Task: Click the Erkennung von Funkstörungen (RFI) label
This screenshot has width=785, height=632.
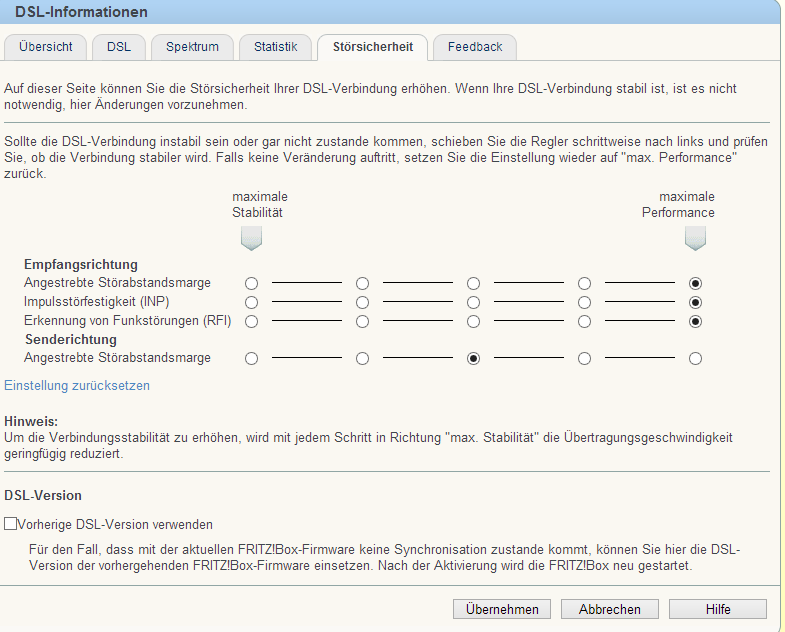Action: (x=128, y=321)
